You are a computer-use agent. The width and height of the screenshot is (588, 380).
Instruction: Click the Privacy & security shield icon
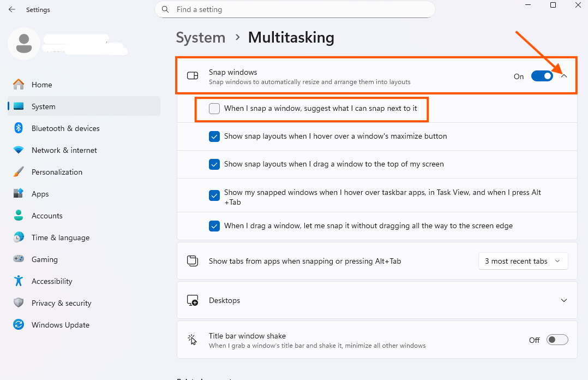(19, 303)
